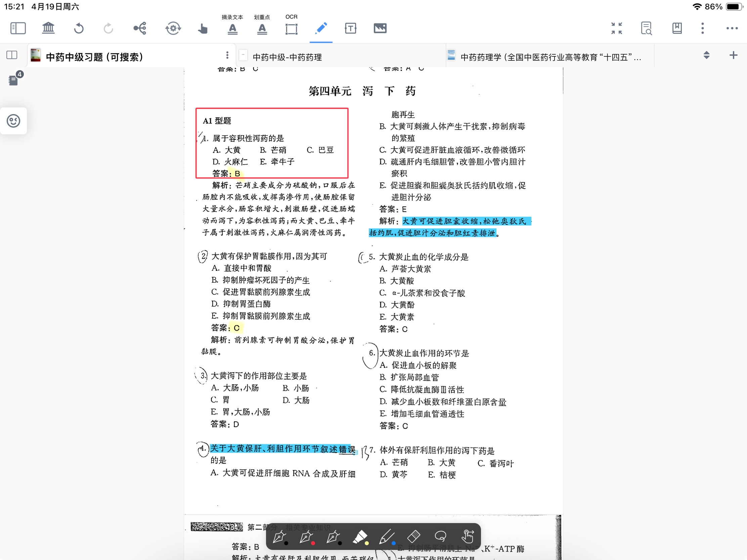This screenshot has width=747, height=560.
Task: Choose the 划重点 highlight tool
Action: pos(262,29)
